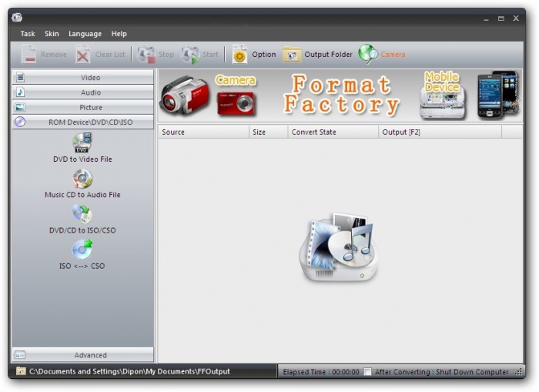Click the Option text label
Viewport: 539px width, 392px height.
264,55
